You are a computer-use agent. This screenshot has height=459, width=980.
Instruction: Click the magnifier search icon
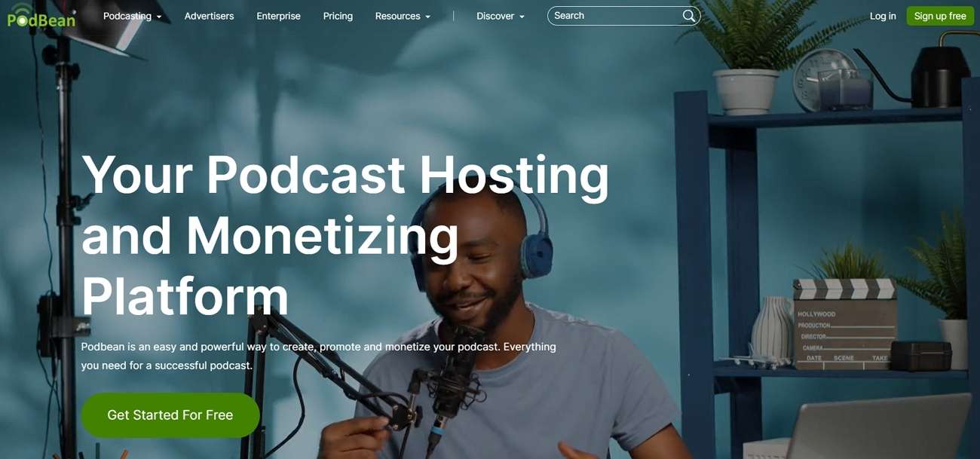point(688,16)
